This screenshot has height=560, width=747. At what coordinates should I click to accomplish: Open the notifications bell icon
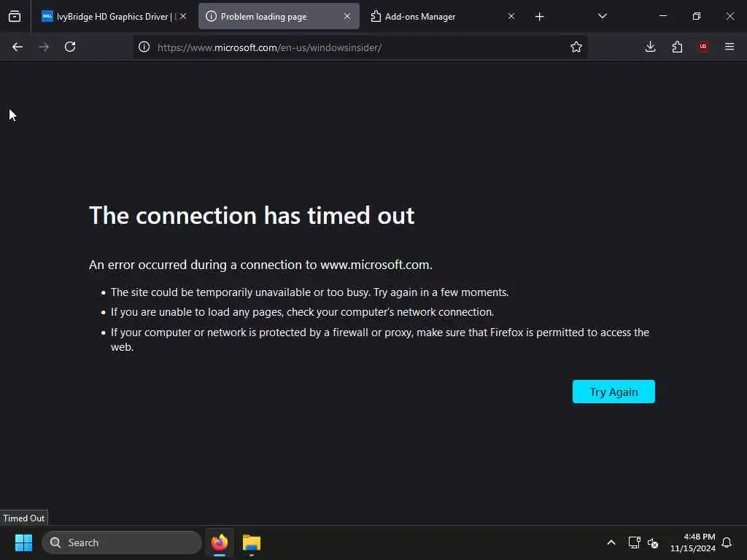(727, 542)
